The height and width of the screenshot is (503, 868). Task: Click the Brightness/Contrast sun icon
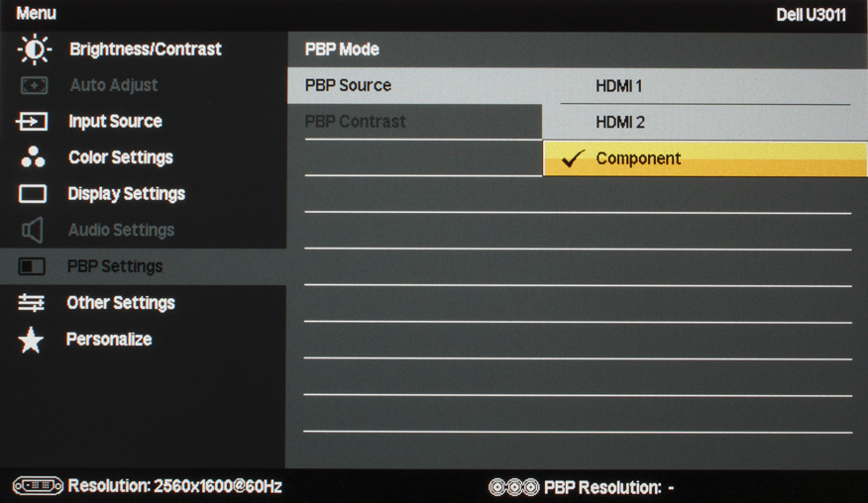35,50
